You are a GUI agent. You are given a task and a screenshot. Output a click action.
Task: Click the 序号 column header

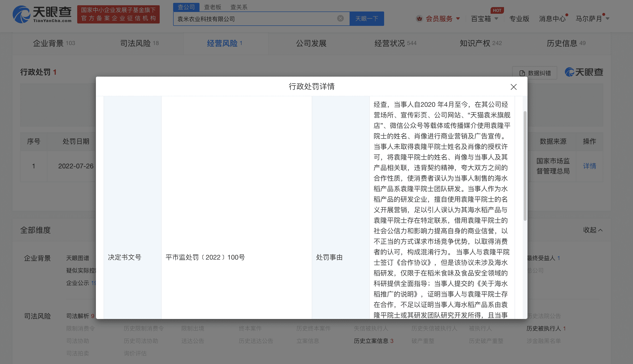(34, 141)
